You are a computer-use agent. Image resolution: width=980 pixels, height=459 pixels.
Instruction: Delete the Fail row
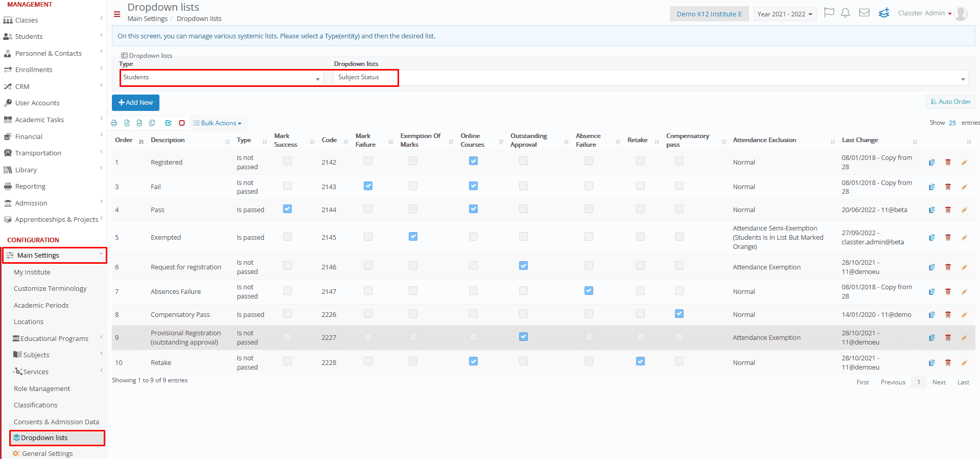948,187
